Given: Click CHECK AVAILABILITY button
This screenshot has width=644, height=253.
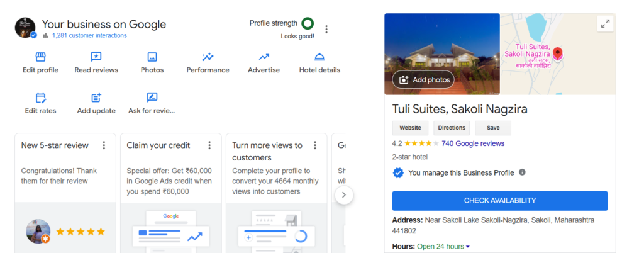Looking at the screenshot, I should pos(500,201).
